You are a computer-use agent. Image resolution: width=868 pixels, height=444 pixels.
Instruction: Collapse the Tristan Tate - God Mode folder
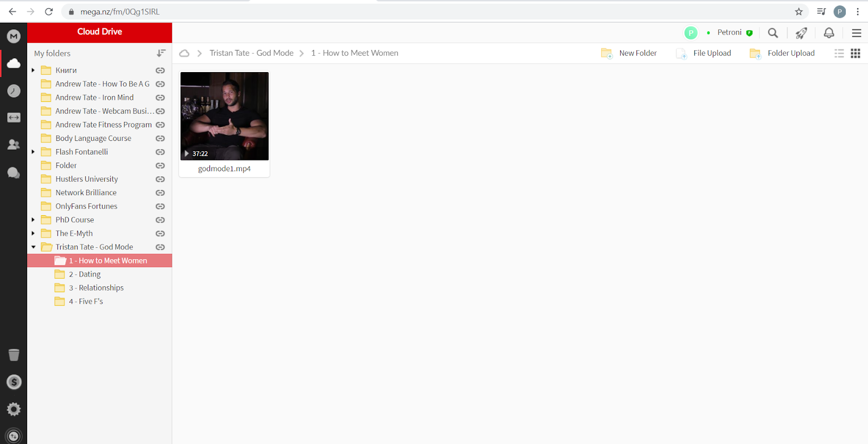click(x=33, y=247)
